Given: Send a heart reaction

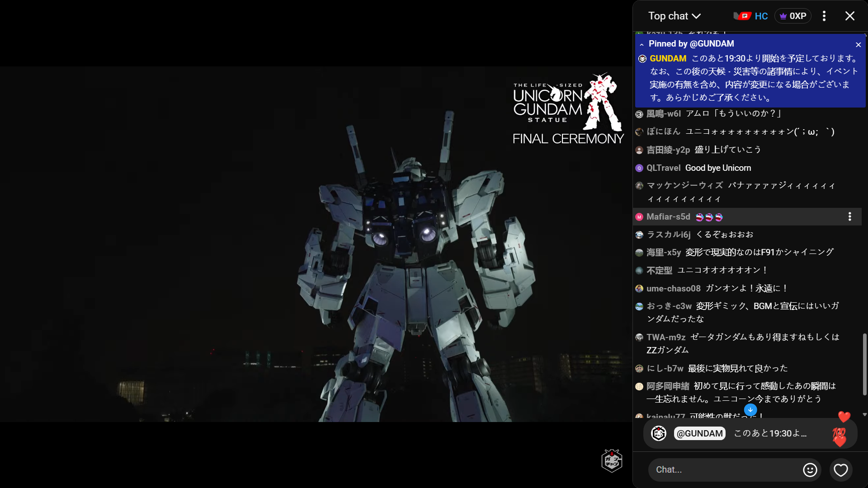Looking at the screenshot, I should [x=841, y=470].
